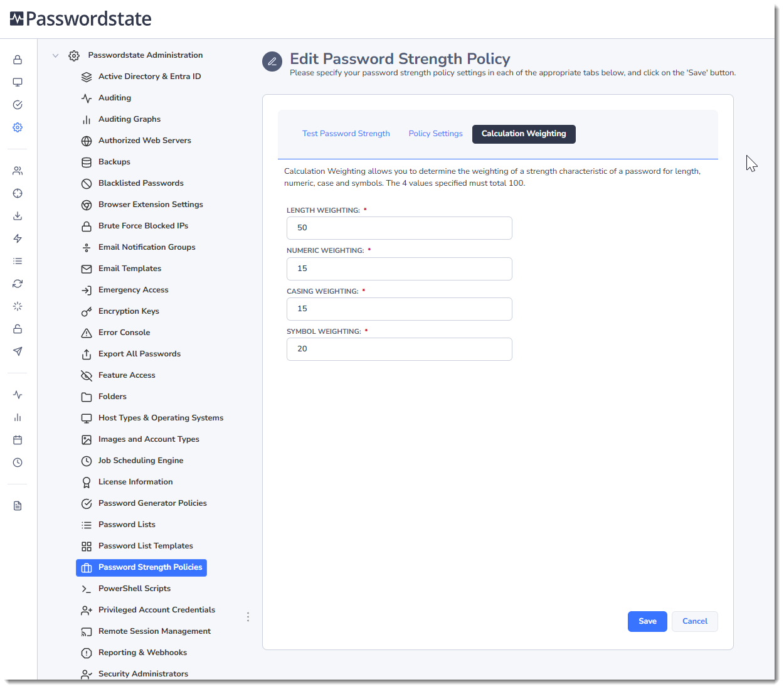
Task: Open Remote Session Management
Action: pyautogui.click(x=154, y=631)
